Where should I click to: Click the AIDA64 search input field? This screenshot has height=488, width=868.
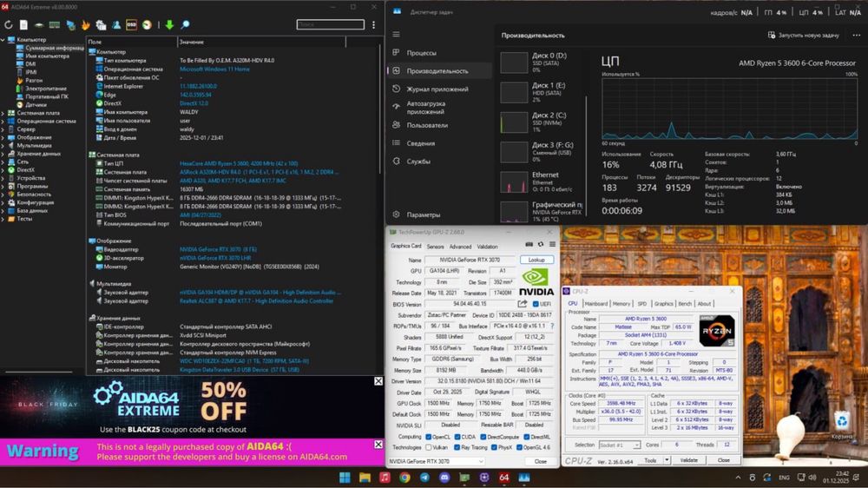click(331, 24)
